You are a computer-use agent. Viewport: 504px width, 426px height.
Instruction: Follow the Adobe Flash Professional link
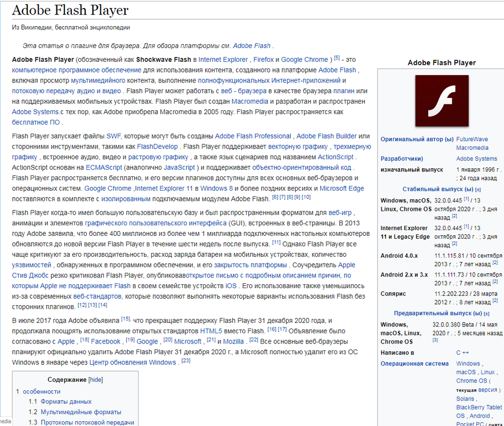coord(253,136)
